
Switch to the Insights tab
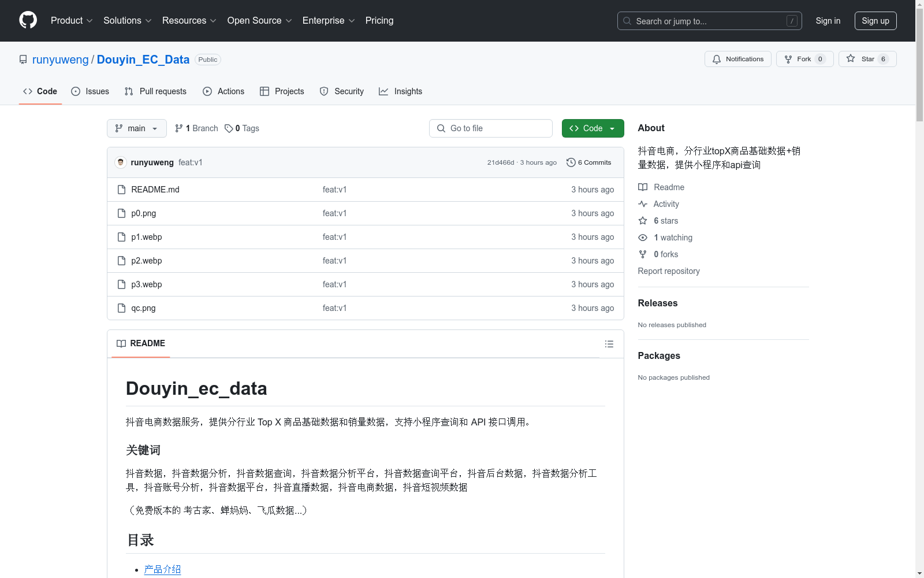401,91
